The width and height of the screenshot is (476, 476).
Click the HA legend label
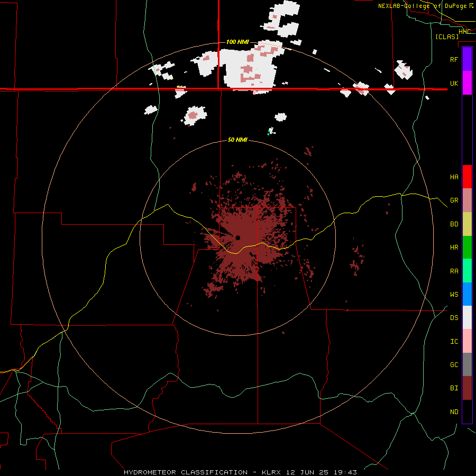pyautogui.click(x=454, y=177)
